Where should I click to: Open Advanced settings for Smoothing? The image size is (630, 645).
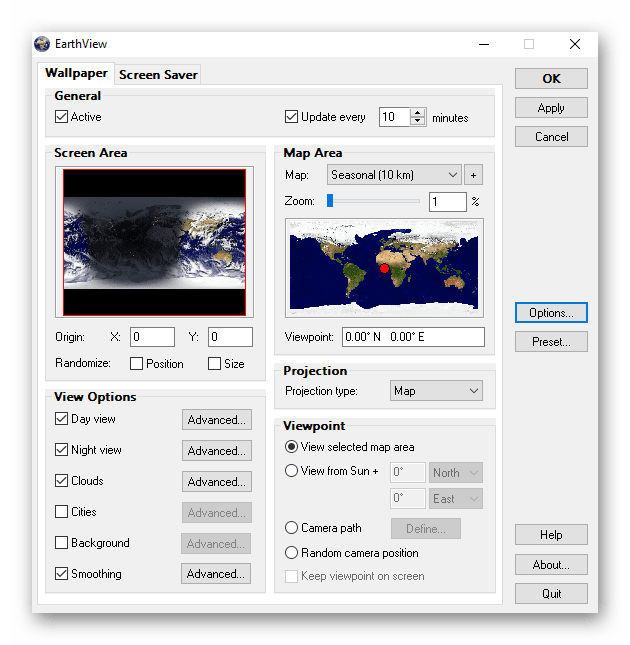coord(216,573)
